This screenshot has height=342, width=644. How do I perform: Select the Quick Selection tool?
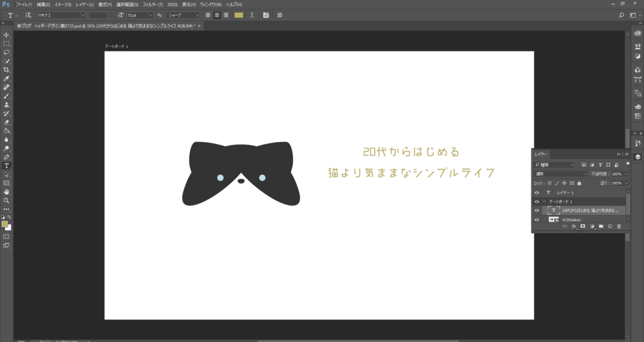point(6,61)
